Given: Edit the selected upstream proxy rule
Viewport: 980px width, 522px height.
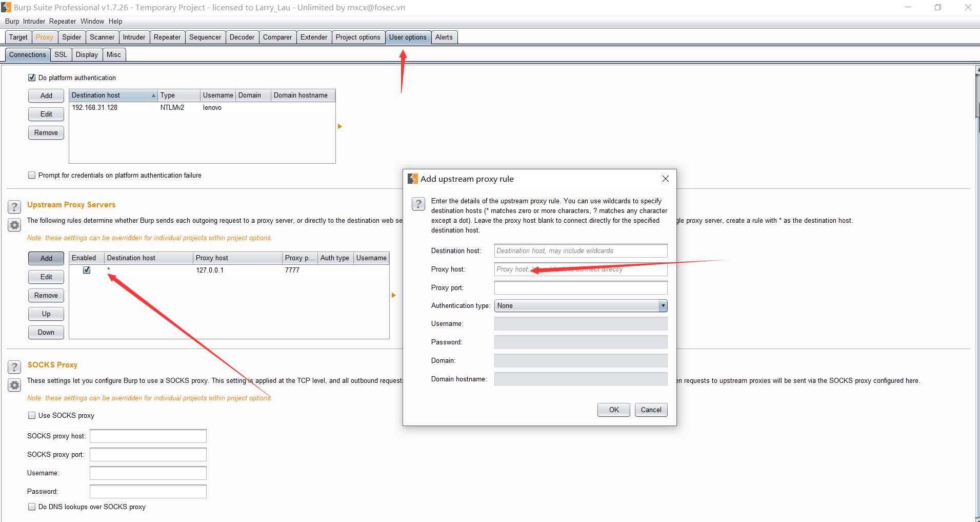Looking at the screenshot, I should [46, 277].
